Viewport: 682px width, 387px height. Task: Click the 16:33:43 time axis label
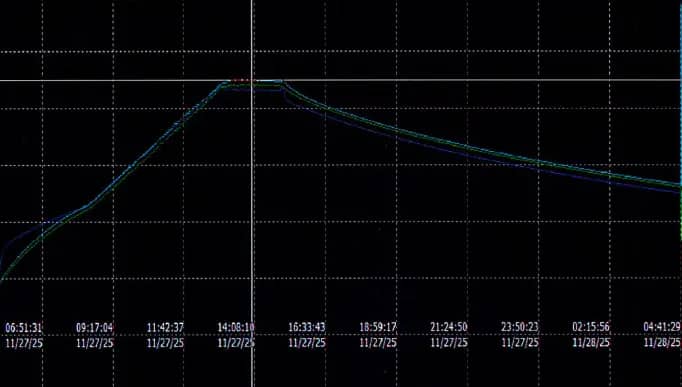coord(307,327)
